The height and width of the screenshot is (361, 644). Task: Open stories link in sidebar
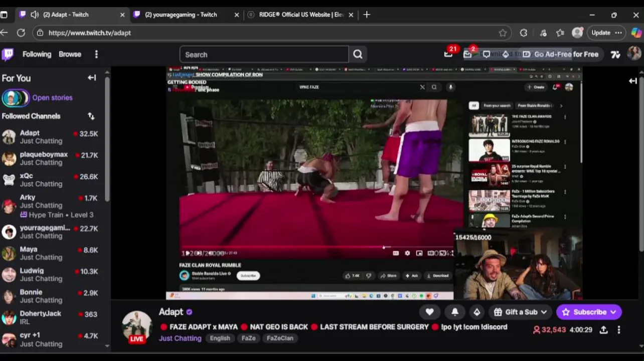[52, 98]
